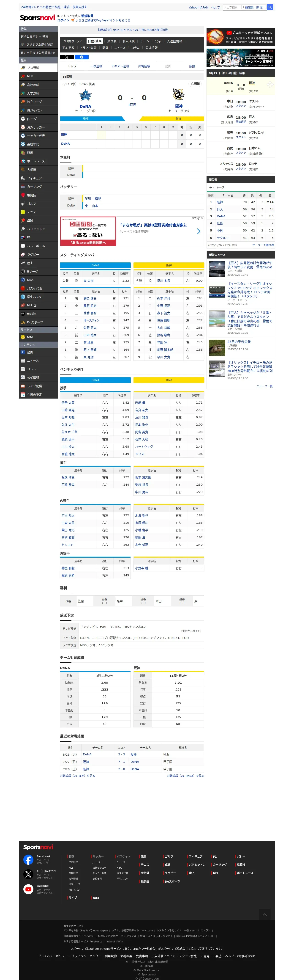The width and height of the screenshot is (294, 980).
Task: Close the B型肝炎 advertisement
Action: click(x=202, y=218)
